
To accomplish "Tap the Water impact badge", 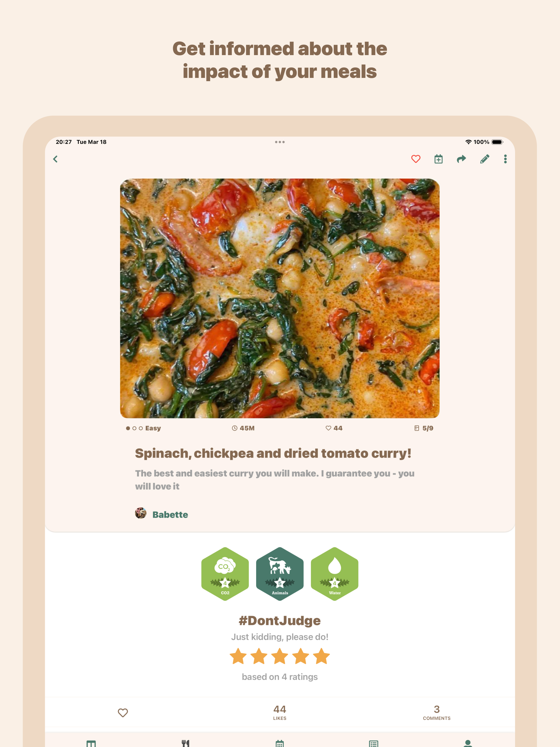I will [334, 574].
